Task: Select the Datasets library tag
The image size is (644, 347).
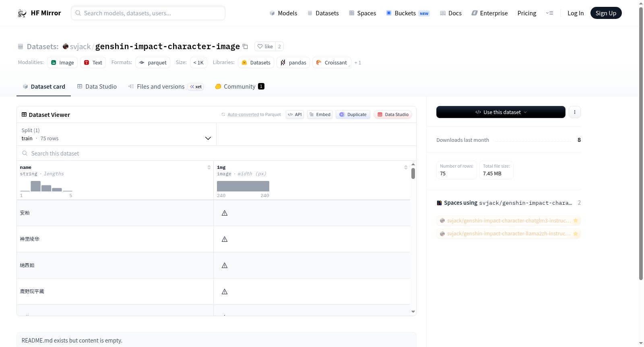Action: point(256,62)
